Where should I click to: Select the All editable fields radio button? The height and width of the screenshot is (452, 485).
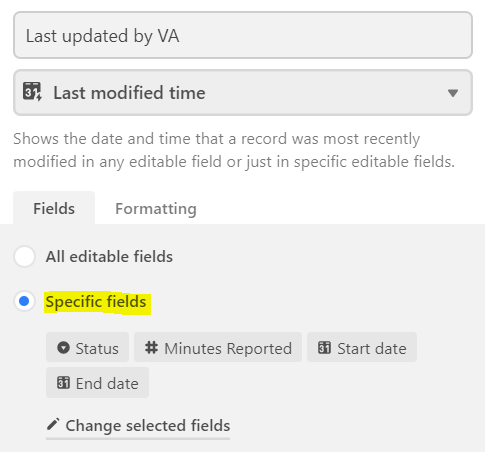[x=24, y=257]
